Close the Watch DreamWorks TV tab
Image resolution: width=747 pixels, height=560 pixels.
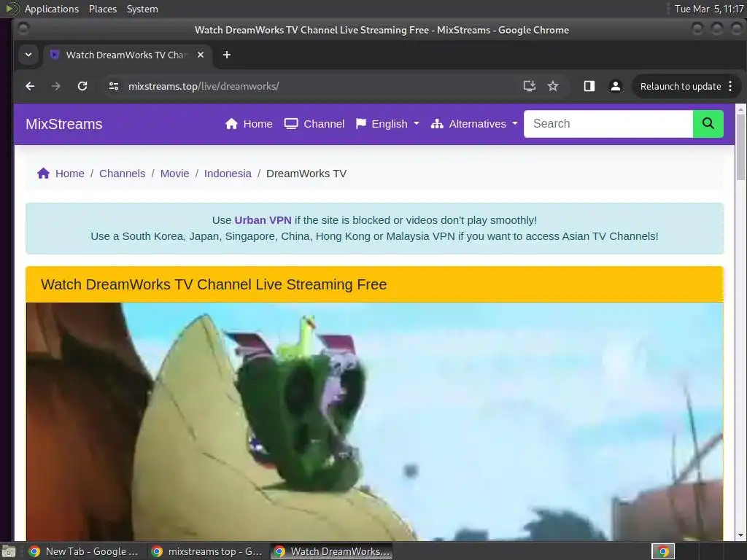click(201, 55)
